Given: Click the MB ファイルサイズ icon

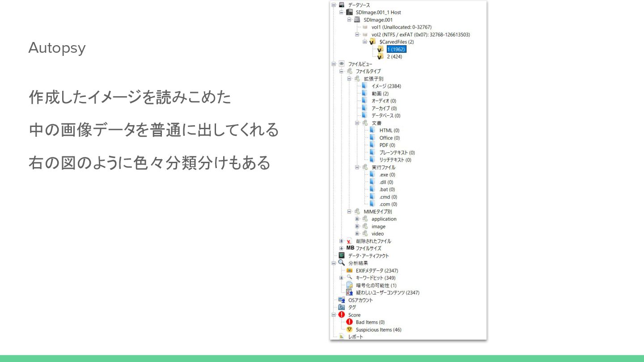Looking at the screenshot, I should point(350,248).
